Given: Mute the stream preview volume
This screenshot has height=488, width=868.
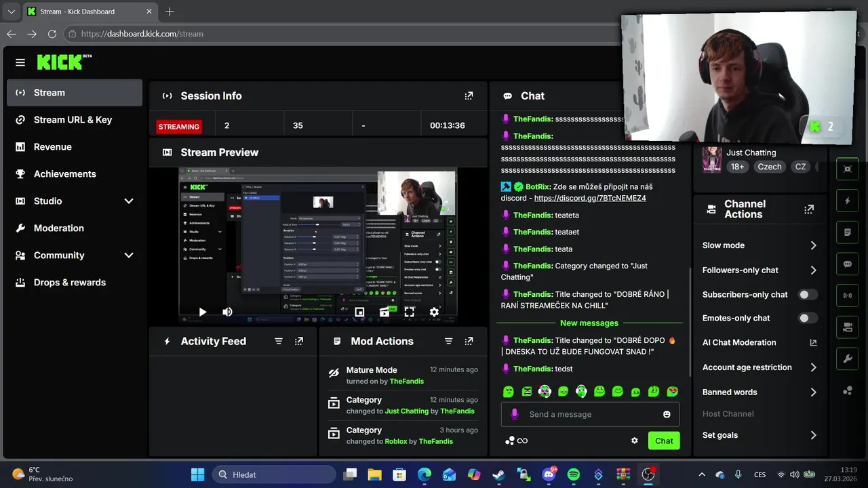Looking at the screenshot, I should [227, 312].
